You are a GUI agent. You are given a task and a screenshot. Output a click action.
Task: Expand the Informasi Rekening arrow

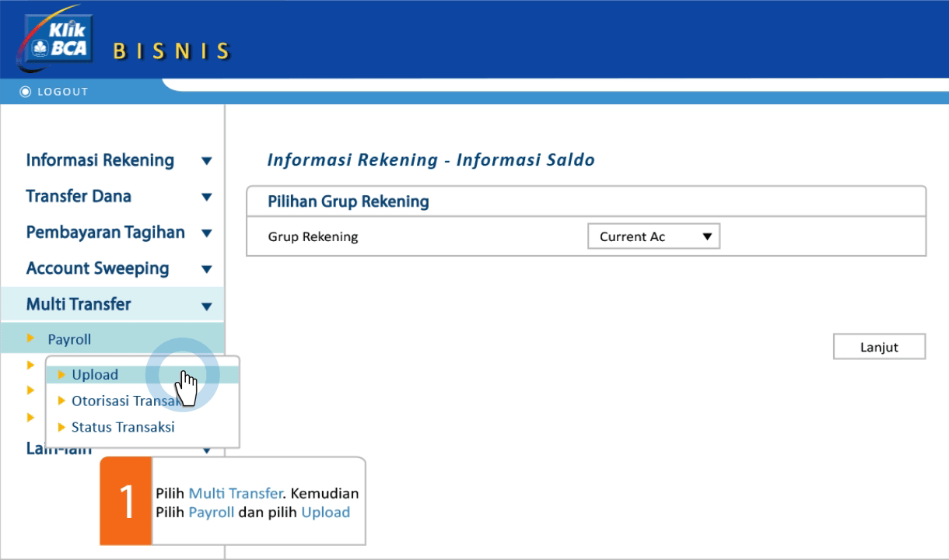pos(206,163)
